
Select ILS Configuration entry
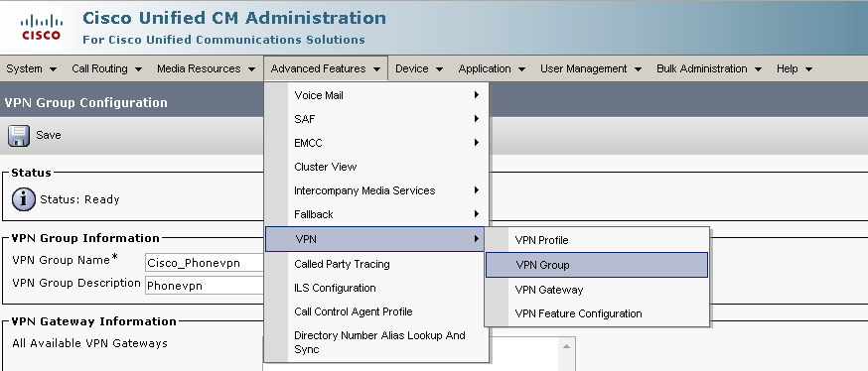376,288
